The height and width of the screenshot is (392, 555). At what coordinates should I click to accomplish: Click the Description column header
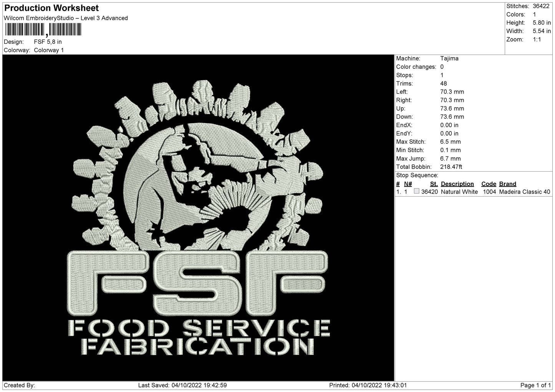[457, 184]
